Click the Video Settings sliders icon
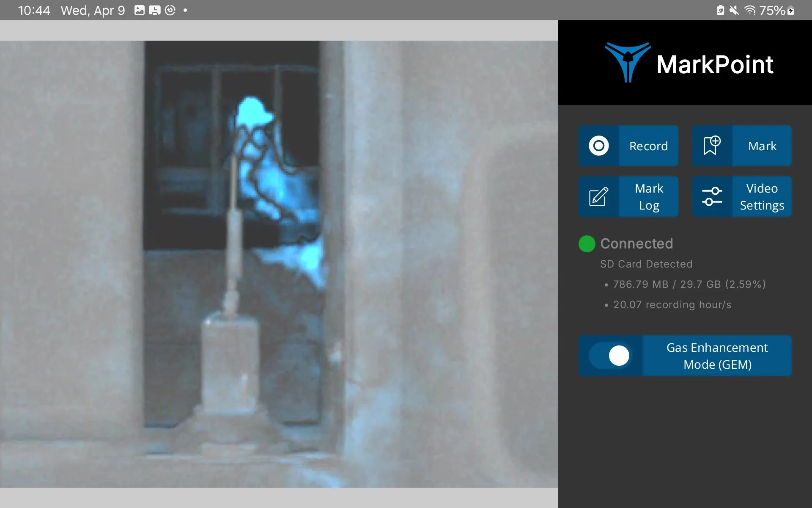 coord(712,196)
